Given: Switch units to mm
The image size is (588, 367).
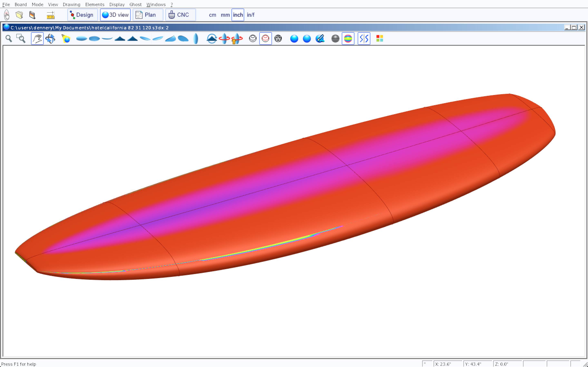Looking at the screenshot, I should 225,15.
